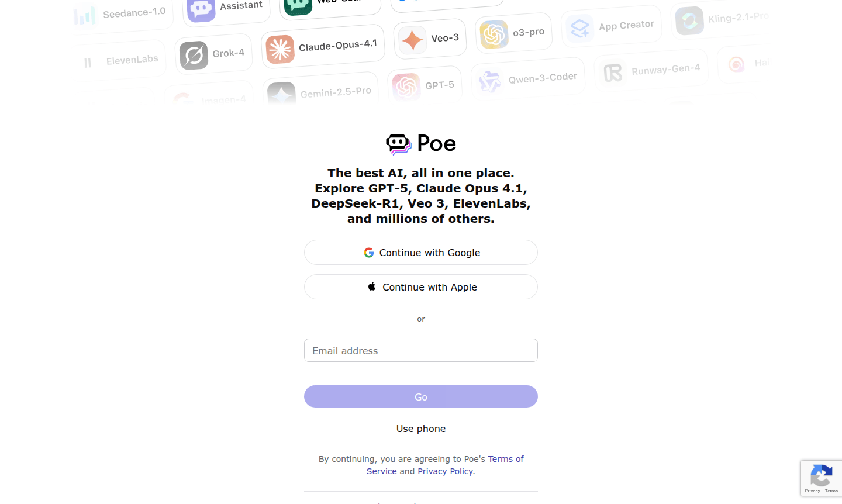Open the Qwen-3-Coder model
This screenshot has height=504, width=842.
pyautogui.click(x=527, y=76)
